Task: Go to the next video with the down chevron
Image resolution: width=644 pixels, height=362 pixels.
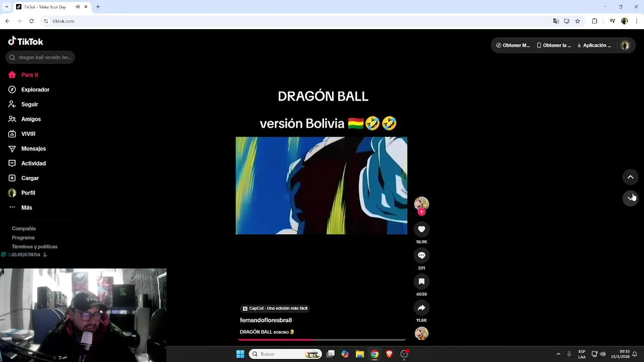Action: tap(630, 198)
